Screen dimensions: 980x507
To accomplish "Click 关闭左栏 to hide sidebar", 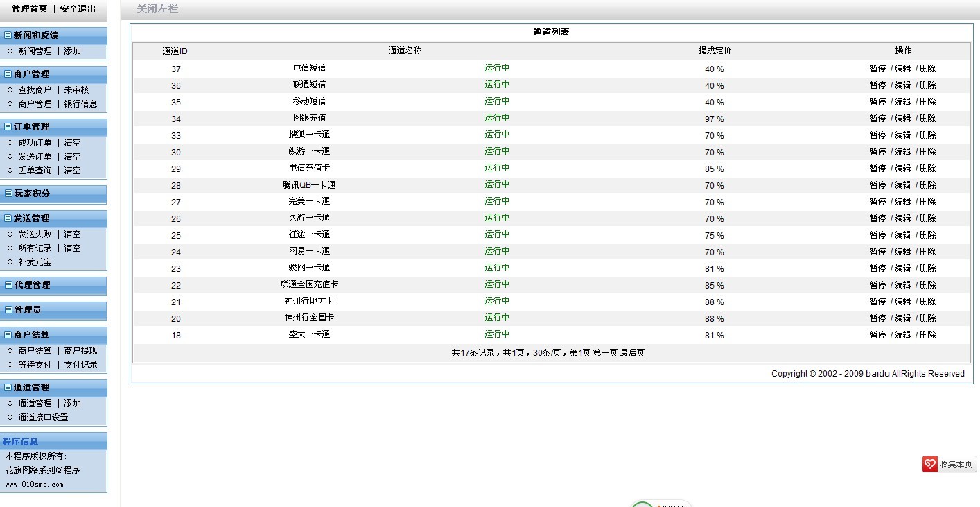I will pyautogui.click(x=157, y=9).
